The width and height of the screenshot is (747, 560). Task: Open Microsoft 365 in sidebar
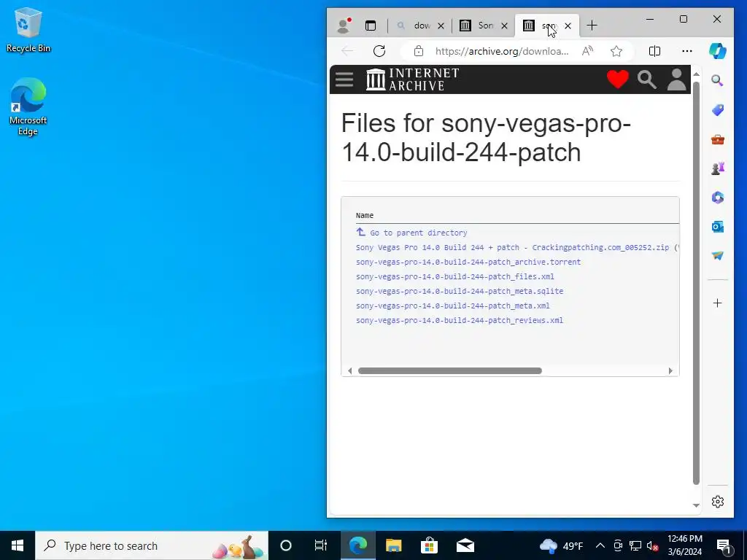click(718, 197)
